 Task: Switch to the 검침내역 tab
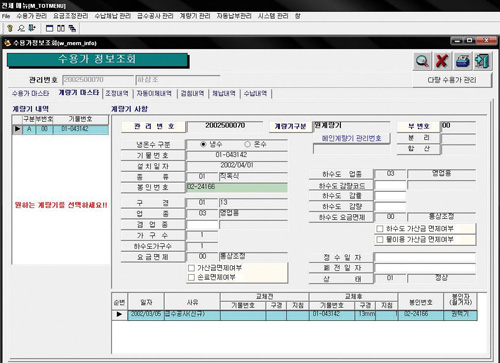(x=192, y=94)
